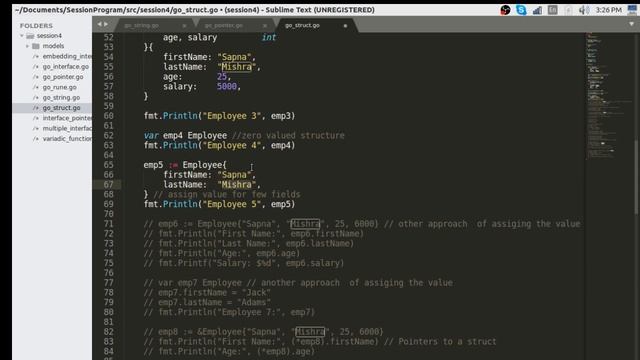640x360 pixels.
Task: Click the window title bar path
Action: 195,10
